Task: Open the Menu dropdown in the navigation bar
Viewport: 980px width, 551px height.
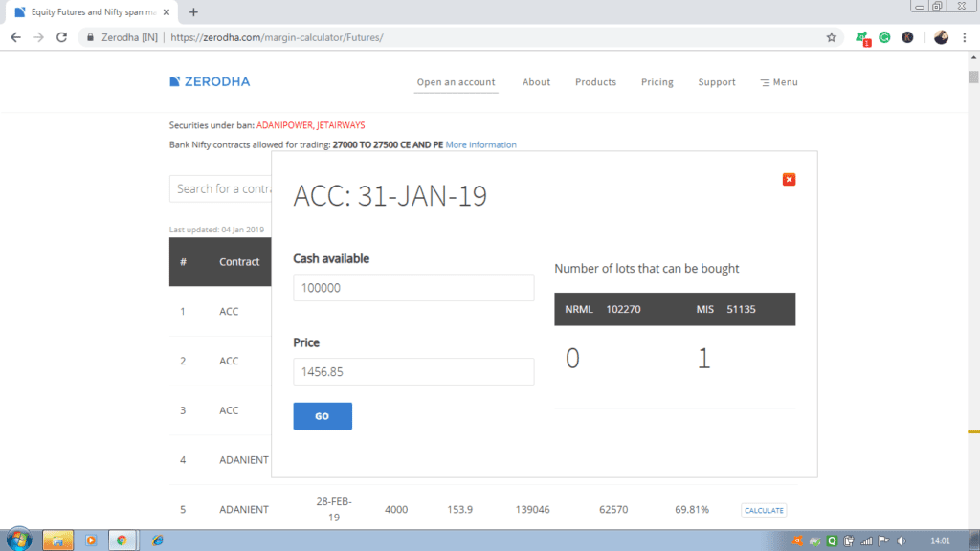Action: pyautogui.click(x=778, y=81)
